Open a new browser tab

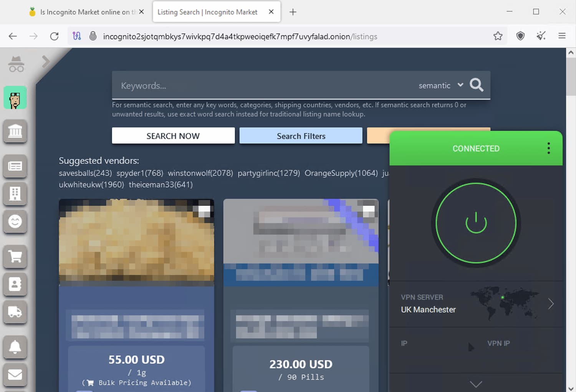point(293,12)
